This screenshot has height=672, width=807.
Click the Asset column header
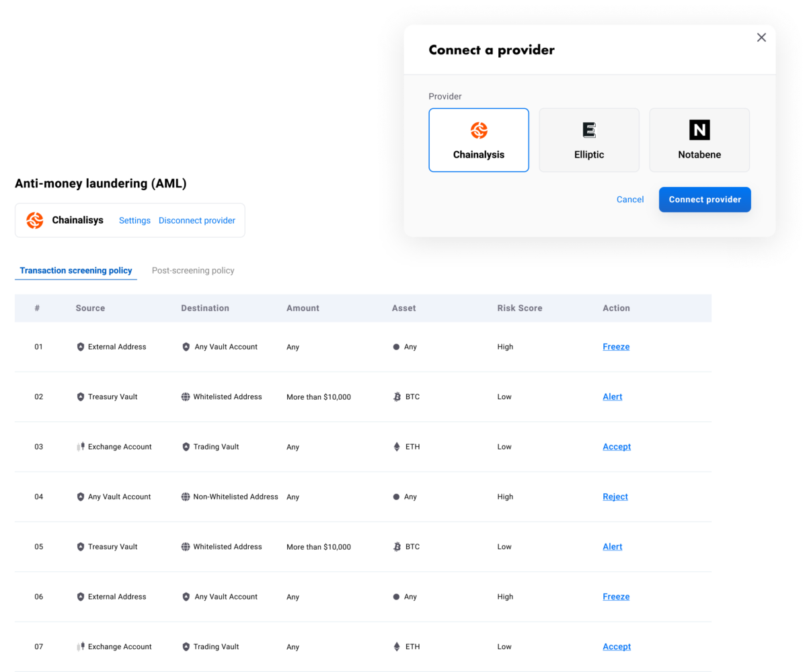[x=404, y=308]
